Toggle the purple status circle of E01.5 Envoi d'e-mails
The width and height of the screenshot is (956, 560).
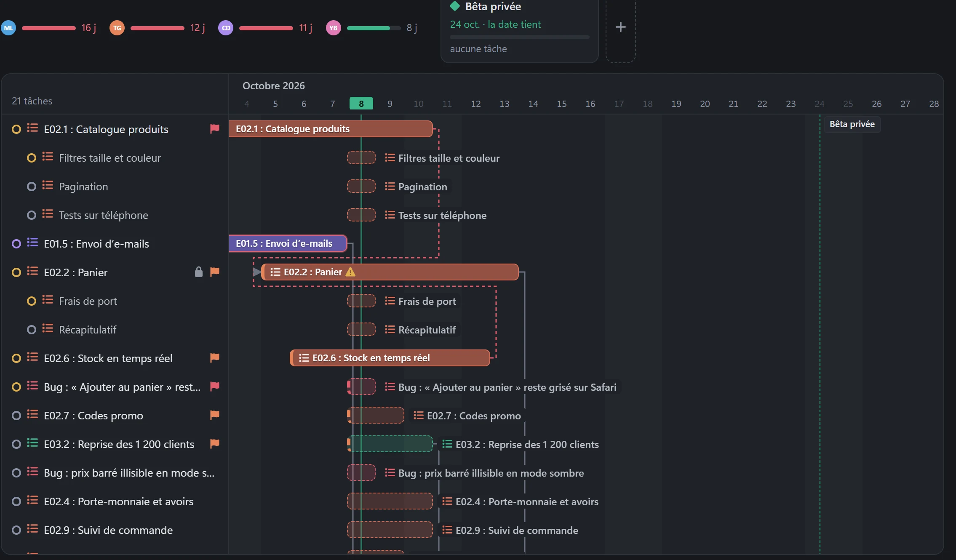(16, 244)
